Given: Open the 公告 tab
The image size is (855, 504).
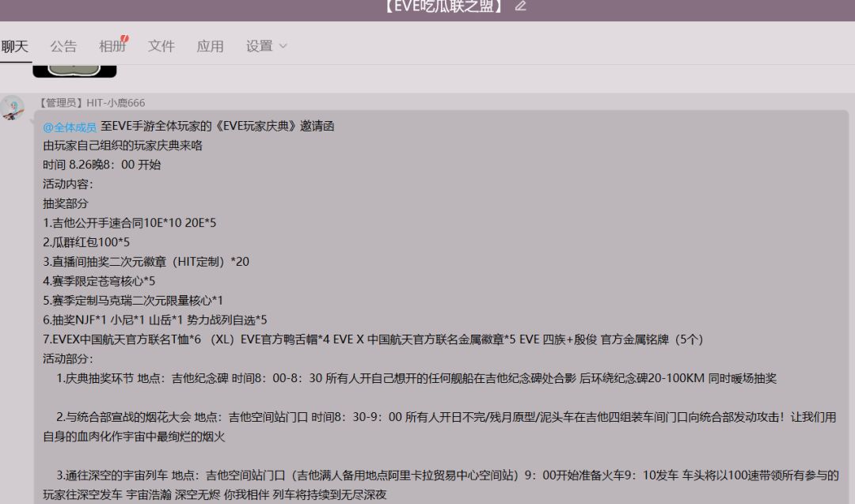Looking at the screenshot, I should click(x=63, y=47).
